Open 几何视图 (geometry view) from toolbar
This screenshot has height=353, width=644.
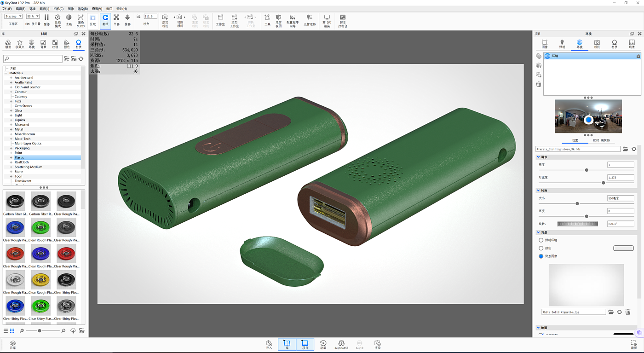(x=278, y=18)
